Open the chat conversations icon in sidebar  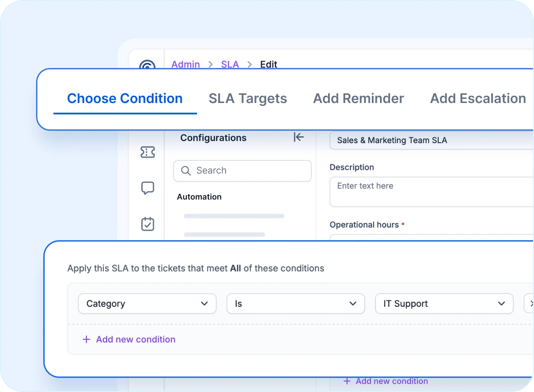click(147, 188)
